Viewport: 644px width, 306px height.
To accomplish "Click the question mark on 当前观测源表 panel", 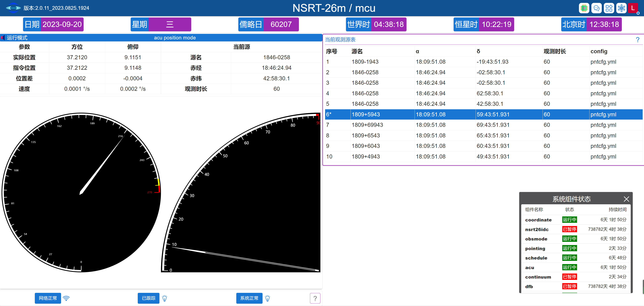I will pos(637,40).
